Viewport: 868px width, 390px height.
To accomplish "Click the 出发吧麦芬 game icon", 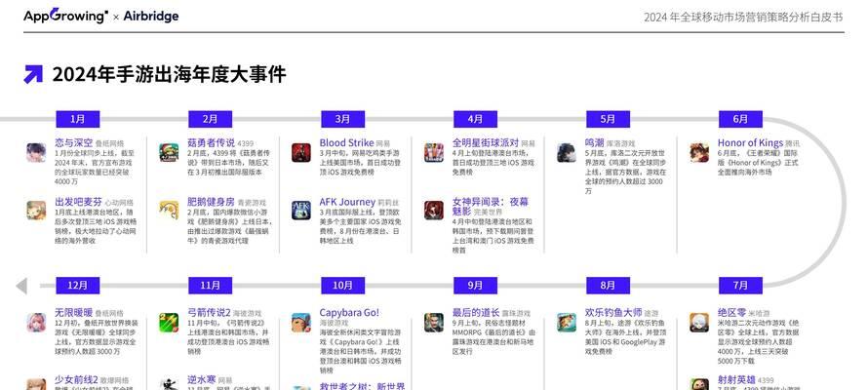I will point(36,211).
